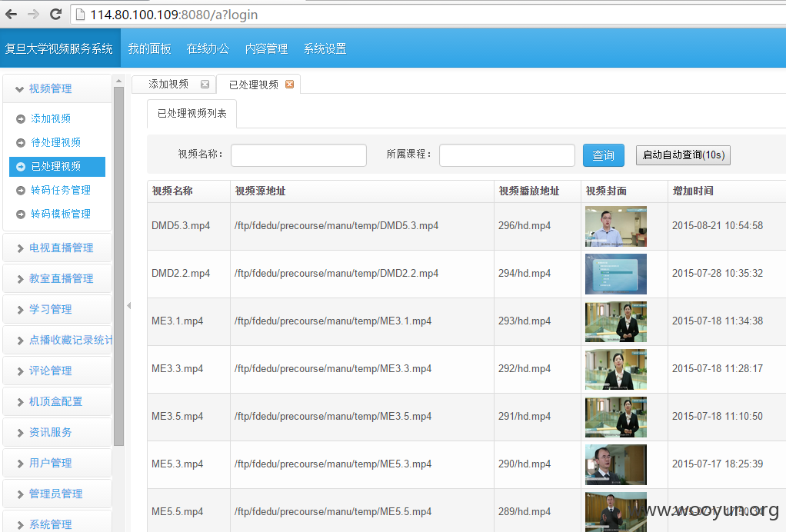
Task: Close the 添加视频 tab with its X icon
Action: [205, 84]
